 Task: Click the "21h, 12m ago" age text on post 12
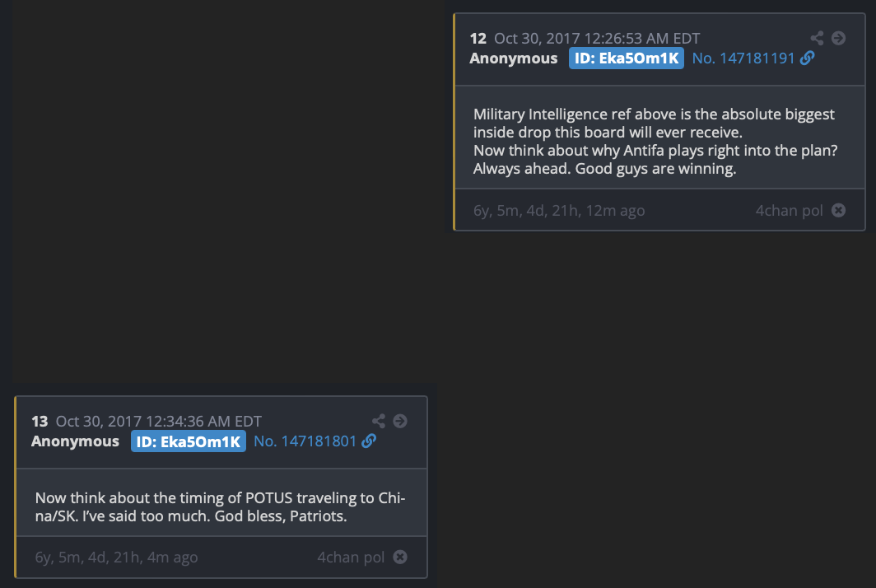pos(601,211)
